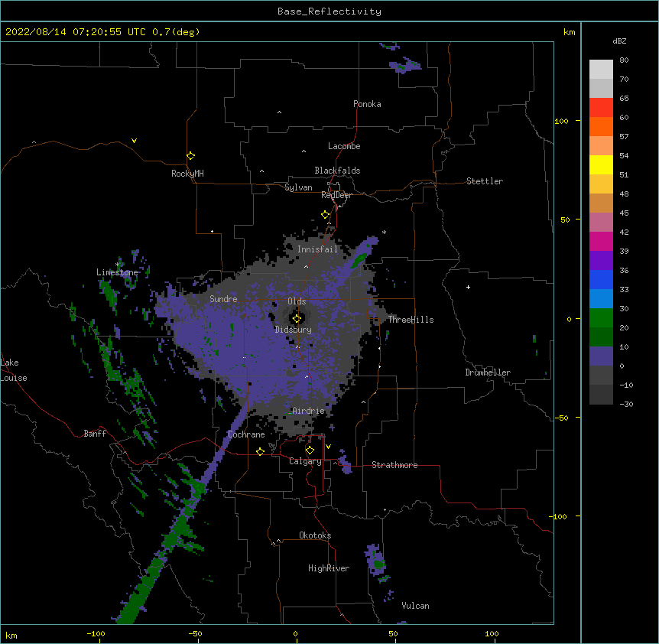Click the HighRiver label

click(329, 568)
